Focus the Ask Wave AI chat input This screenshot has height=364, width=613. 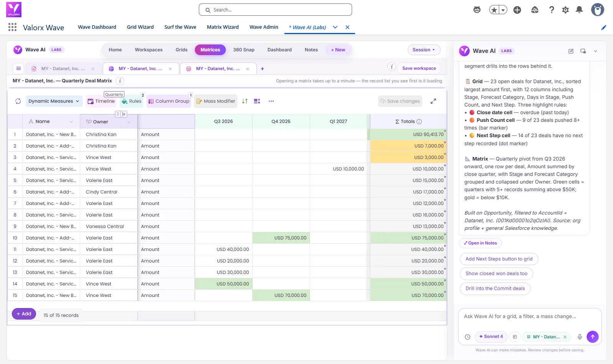click(x=530, y=316)
